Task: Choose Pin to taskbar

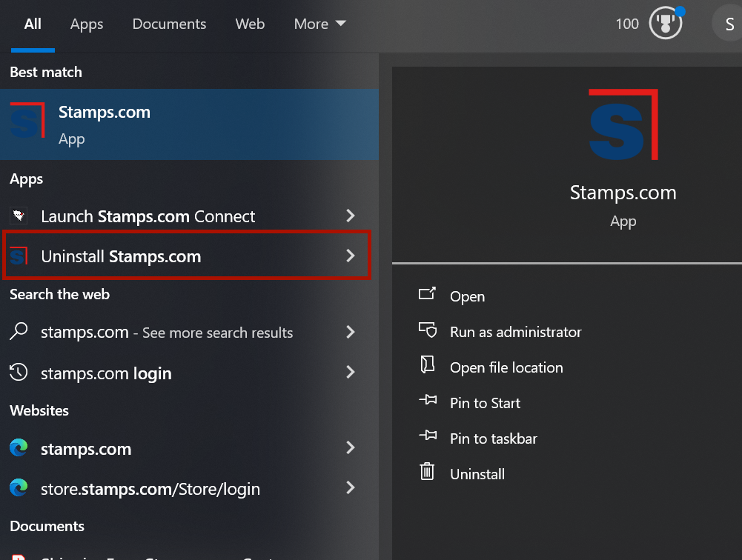Action: tap(493, 438)
